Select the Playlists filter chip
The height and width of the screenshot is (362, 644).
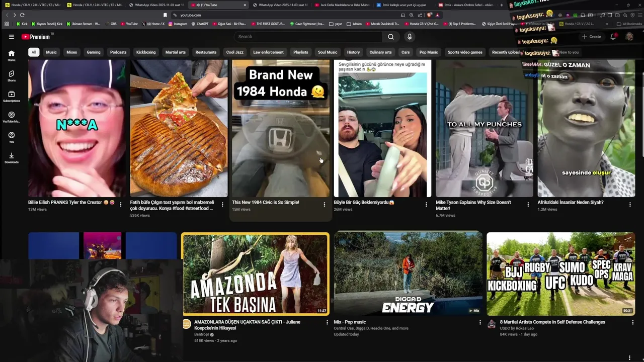pyautogui.click(x=301, y=52)
